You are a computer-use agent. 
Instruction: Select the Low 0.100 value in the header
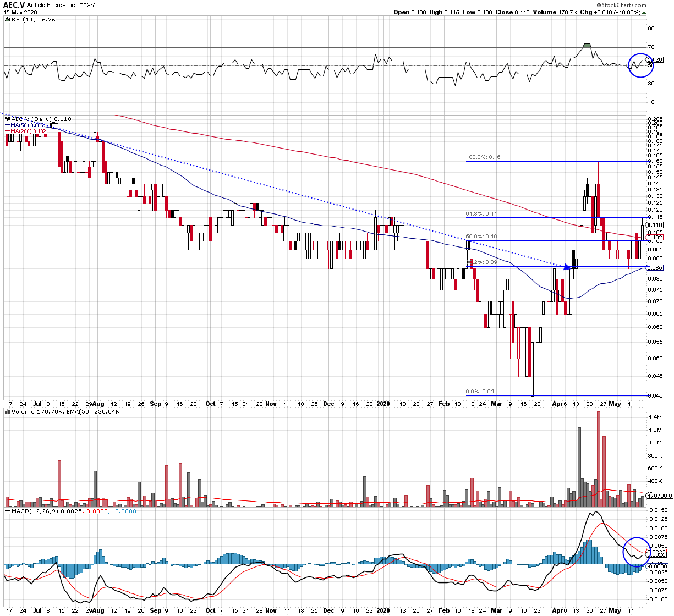tap(477, 13)
